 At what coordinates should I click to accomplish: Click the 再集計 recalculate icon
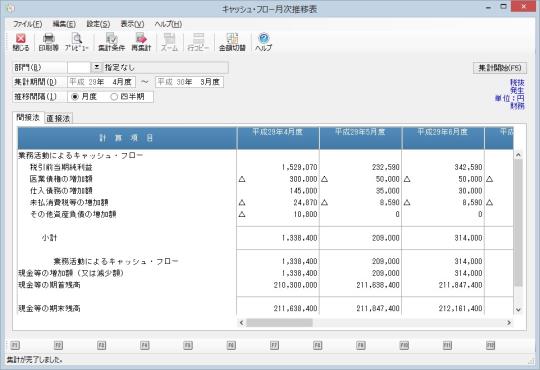(141, 42)
